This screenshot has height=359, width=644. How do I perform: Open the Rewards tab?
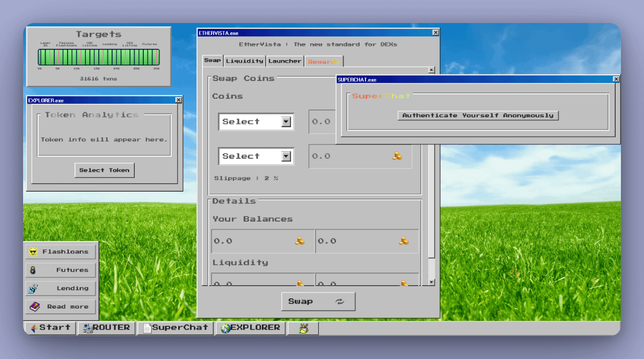coord(324,62)
